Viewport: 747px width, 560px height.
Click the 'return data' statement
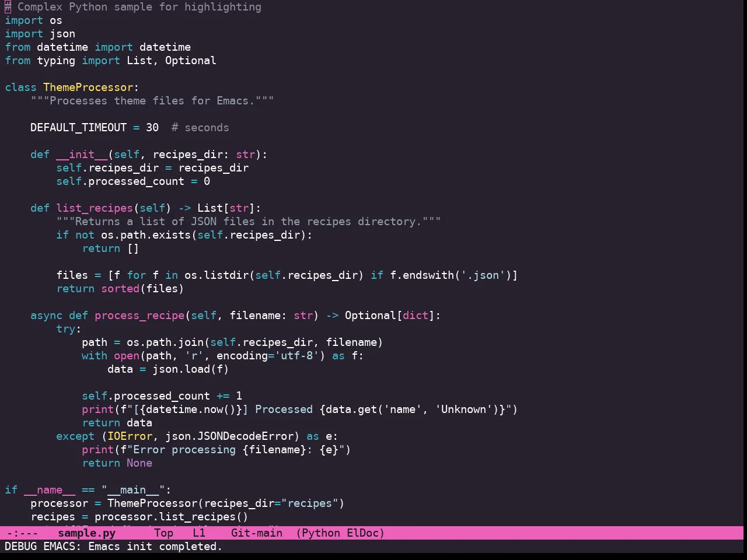click(117, 423)
